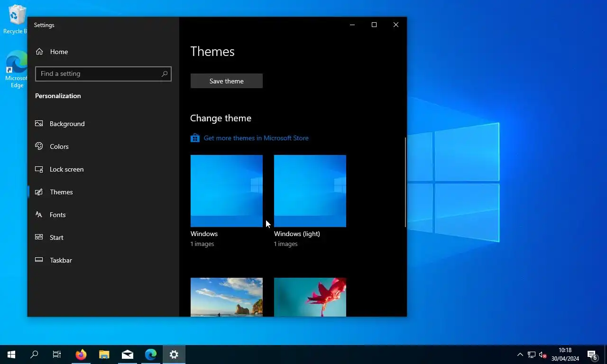Click the Settings window vertical scrollbar
607x364 pixels.
[x=405, y=182]
